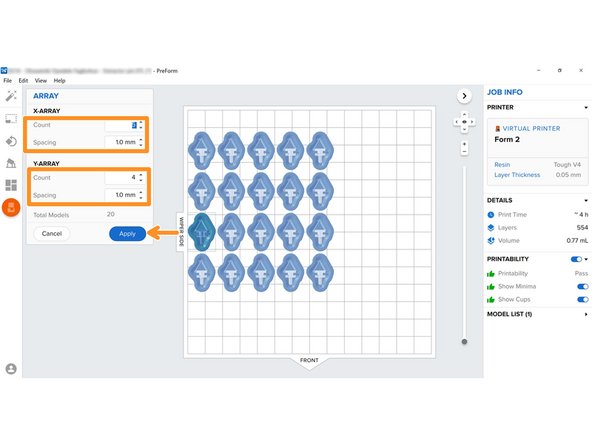
Task: Increase Y-Array Count with up arrow
Action: (x=141, y=175)
